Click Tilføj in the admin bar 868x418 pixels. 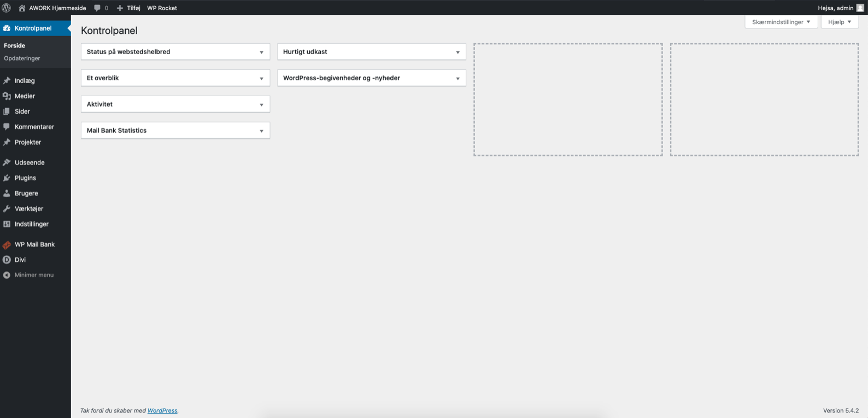coord(133,8)
